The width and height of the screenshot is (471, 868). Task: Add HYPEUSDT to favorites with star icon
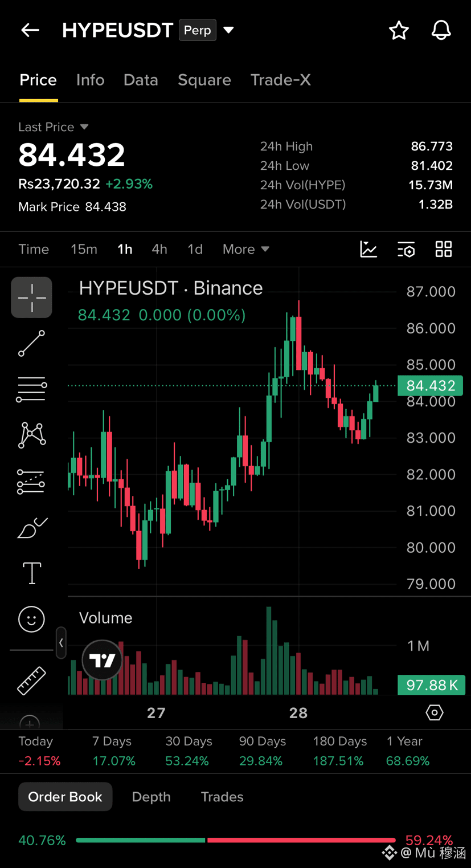click(x=399, y=30)
